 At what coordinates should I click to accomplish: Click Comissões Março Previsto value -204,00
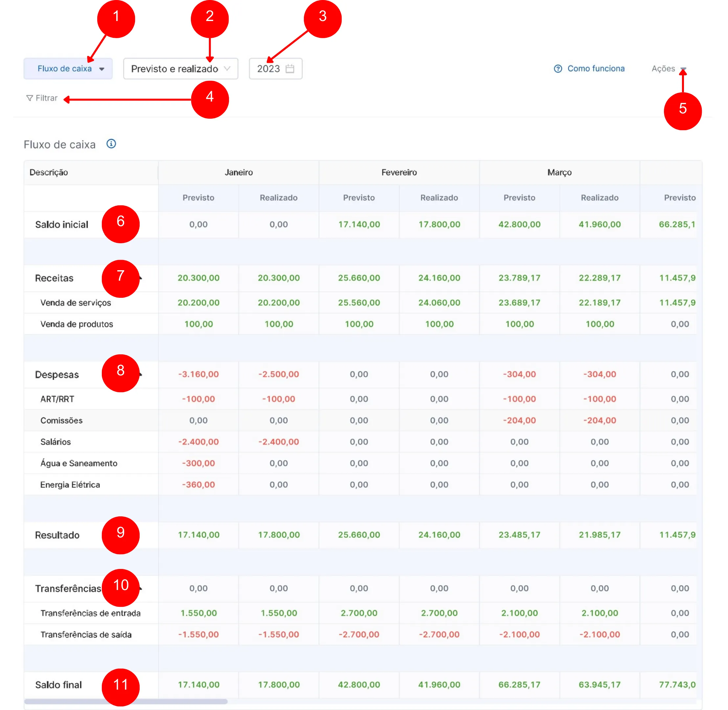click(x=519, y=420)
